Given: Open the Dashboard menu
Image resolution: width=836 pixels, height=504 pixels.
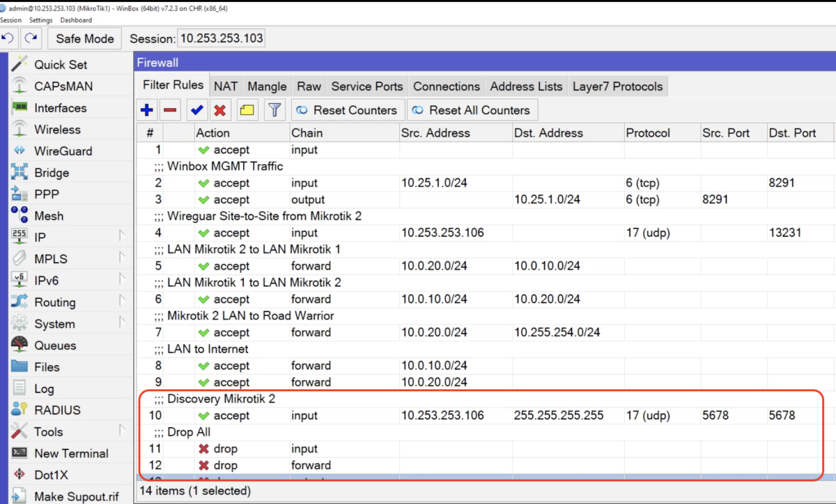Looking at the screenshot, I should coord(76,20).
